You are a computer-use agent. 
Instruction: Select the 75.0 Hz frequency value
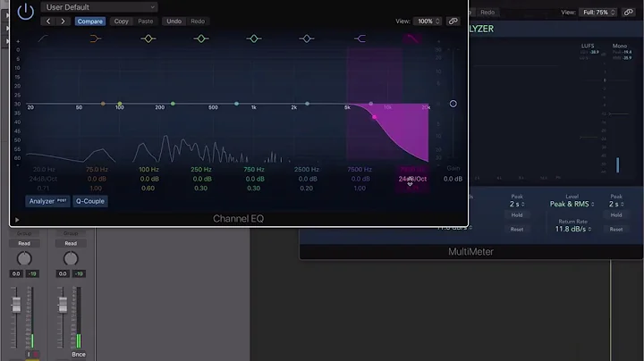point(97,170)
